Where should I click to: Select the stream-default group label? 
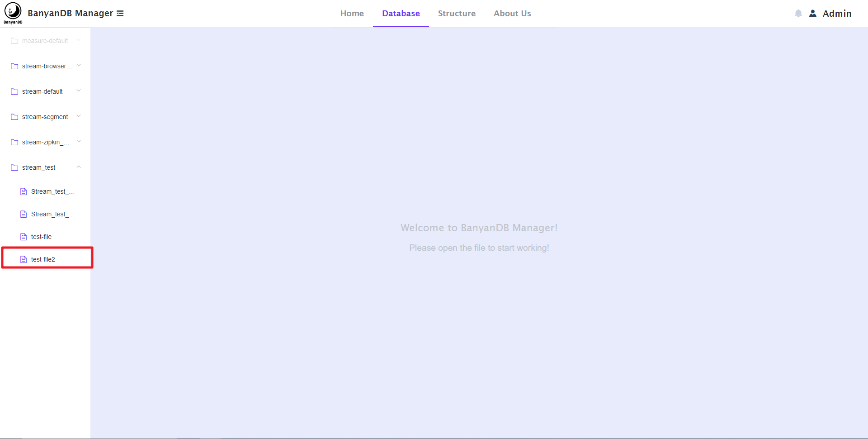tap(42, 91)
